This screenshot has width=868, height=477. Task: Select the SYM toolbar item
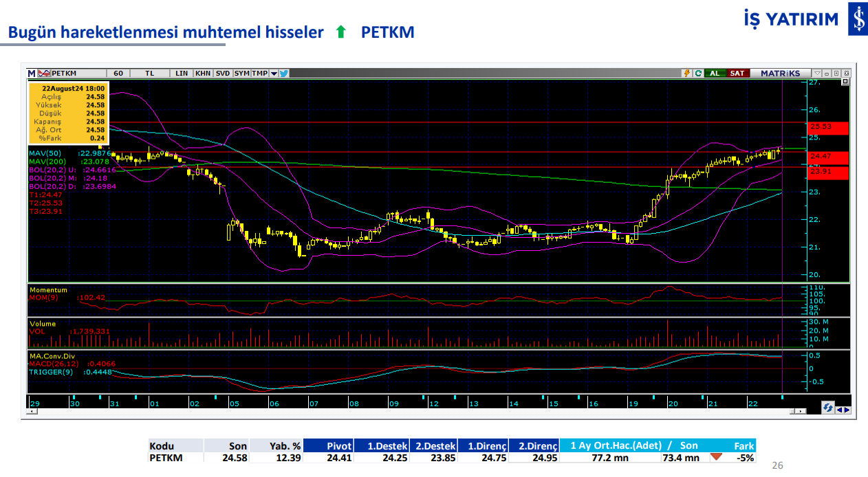241,73
